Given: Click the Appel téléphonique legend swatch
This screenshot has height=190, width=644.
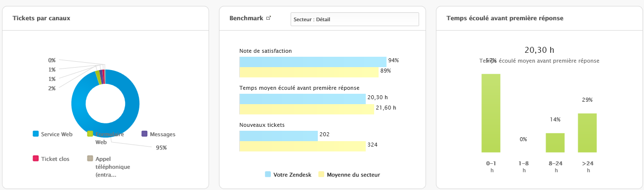Looking at the screenshot, I should tap(90, 159).
